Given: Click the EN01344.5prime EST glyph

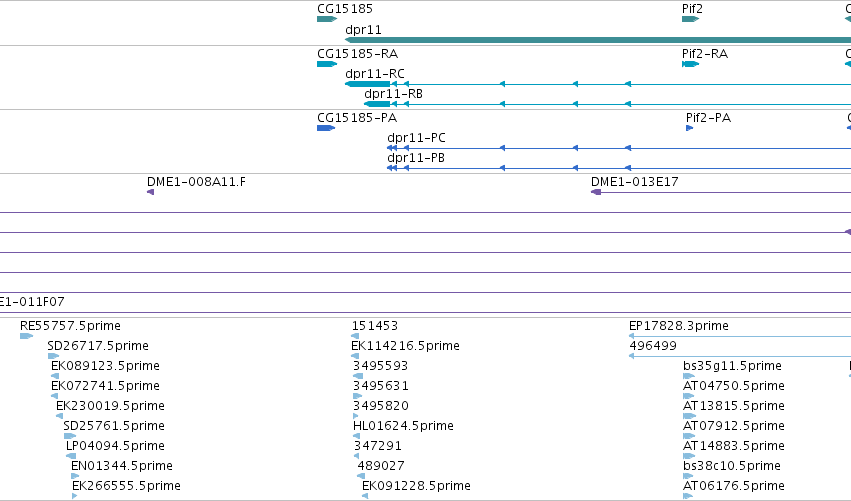Looking at the screenshot, I should pyautogui.click(x=75, y=476).
